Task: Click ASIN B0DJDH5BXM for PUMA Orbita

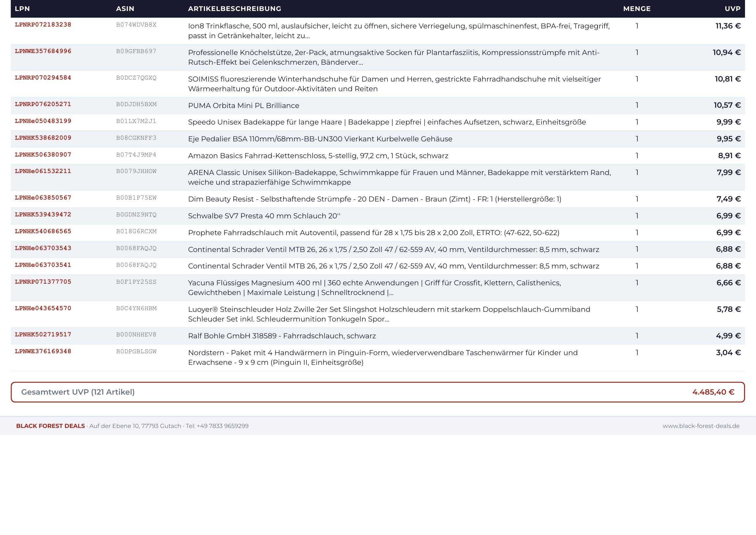Action: tap(136, 104)
